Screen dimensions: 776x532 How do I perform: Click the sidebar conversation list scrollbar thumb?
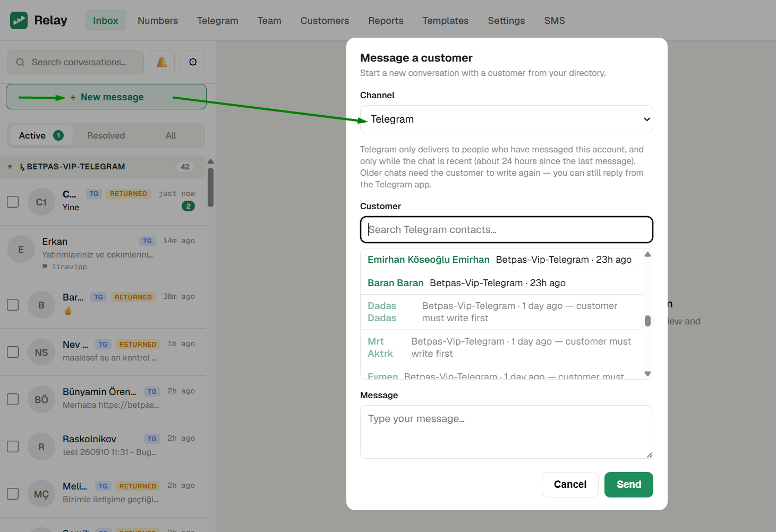pos(210,187)
